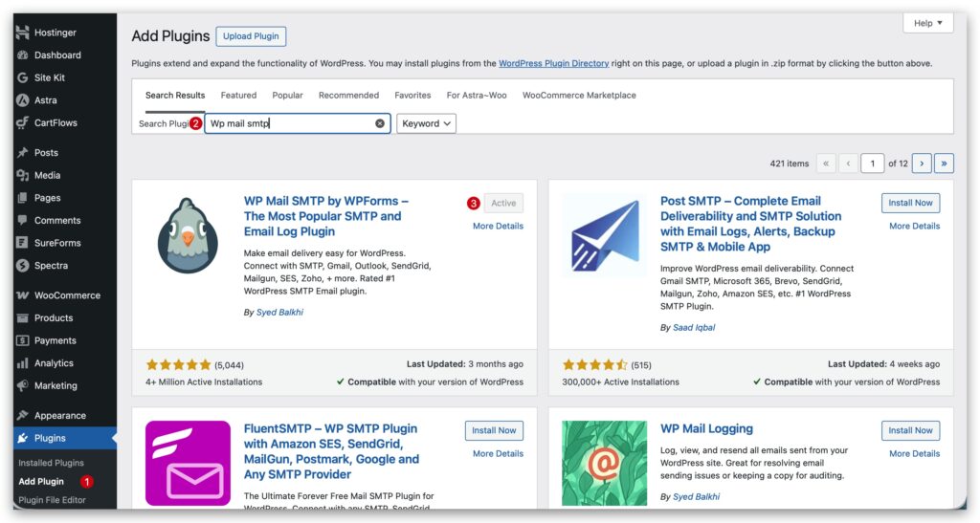Viewport: 980px width, 523px height.
Task: Open Site Kit in sidebar
Action: tap(49, 77)
